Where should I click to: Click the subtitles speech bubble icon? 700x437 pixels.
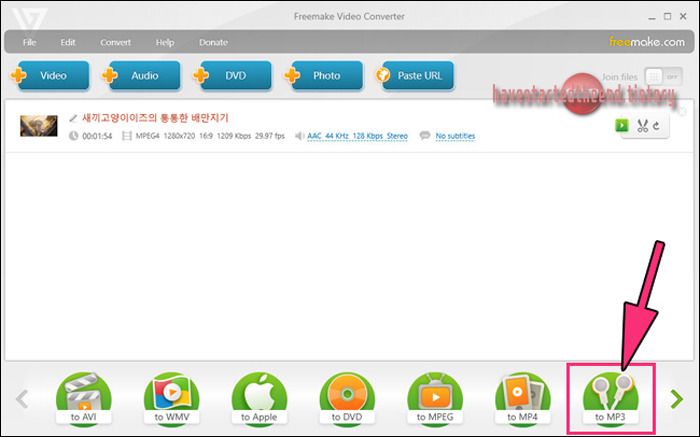pyautogui.click(x=425, y=135)
